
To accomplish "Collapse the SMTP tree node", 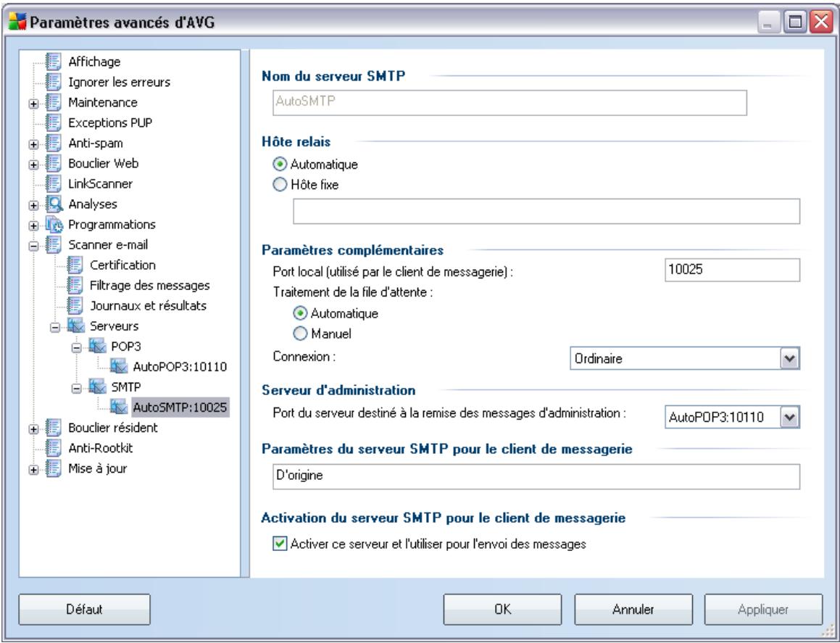I will click(x=77, y=389).
